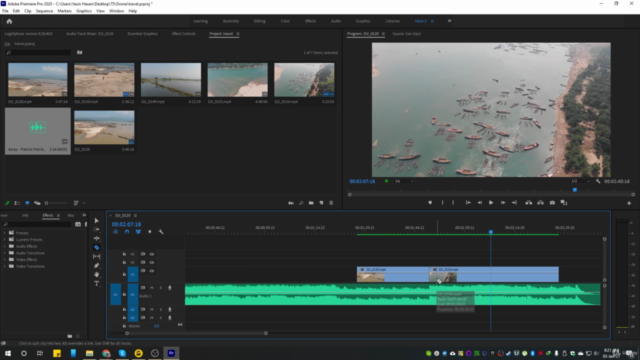The height and width of the screenshot is (360, 640).
Task: Play the Program monitor sequence
Action: click(491, 202)
